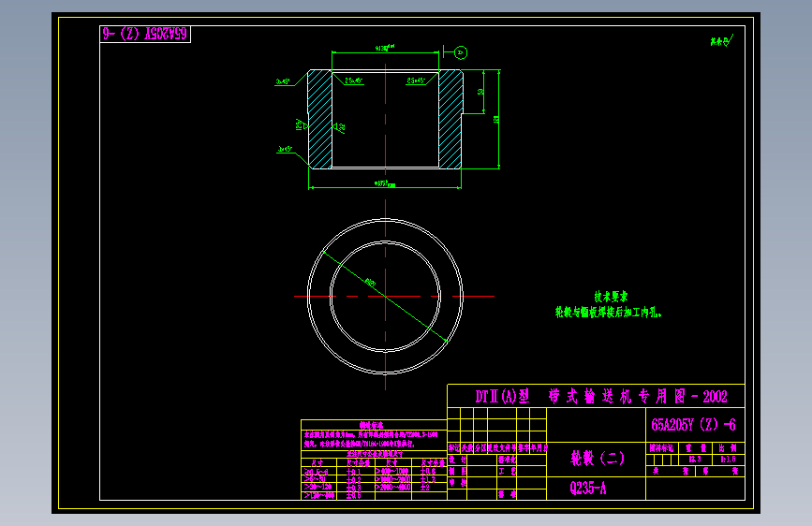Select the part name '轮毂（二）'
The height and width of the screenshot is (526, 812).
(598, 459)
